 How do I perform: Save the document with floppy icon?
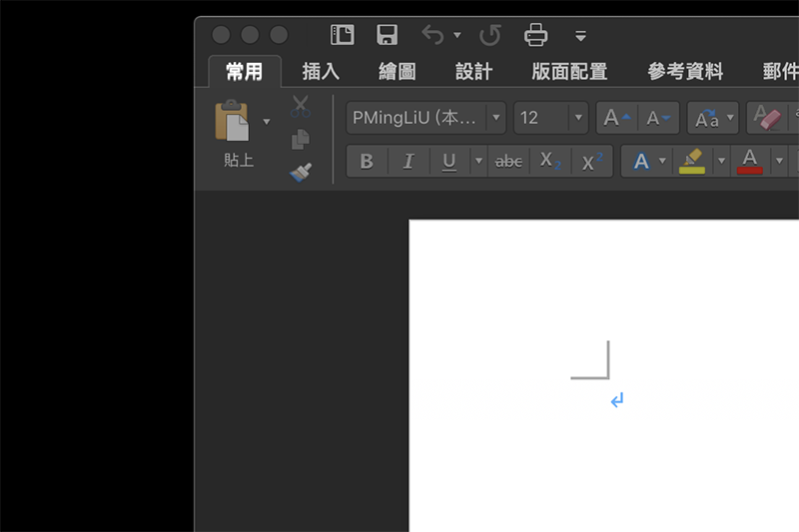click(387, 35)
